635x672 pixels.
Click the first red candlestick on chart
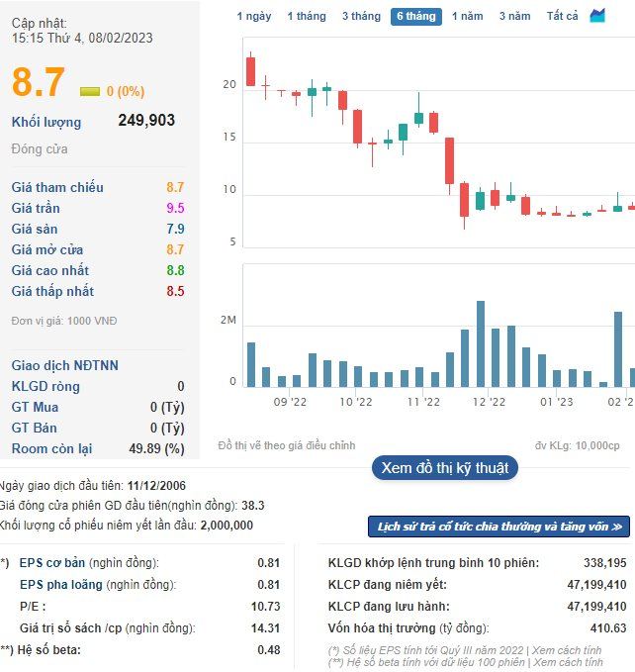tap(250, 71)
